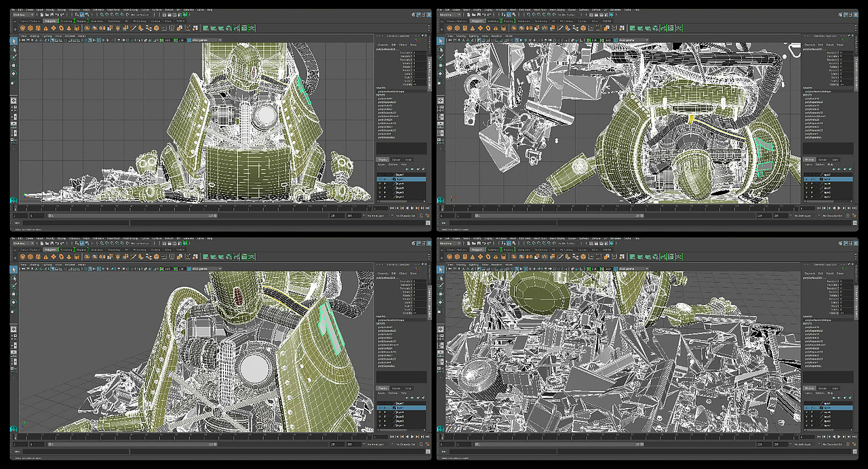Select layer6 row in top-left layer editor
The width and height of the screenshot is (868, 469).
coord(401,179)
